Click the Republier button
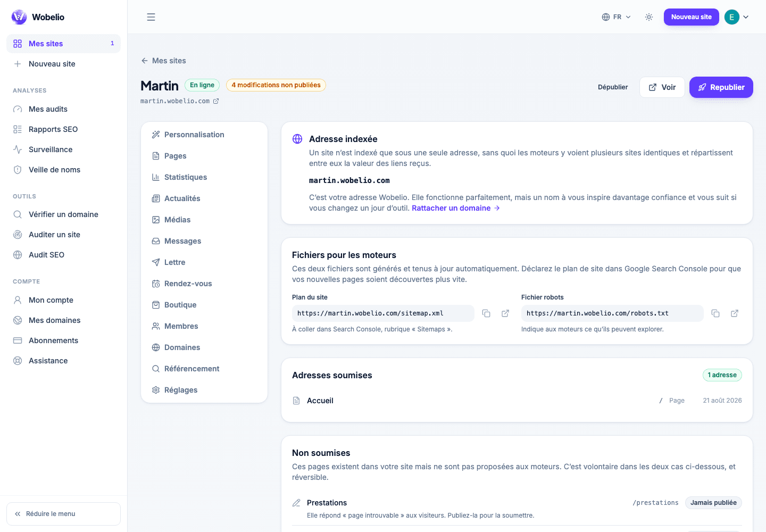This screenshot has width=766, height=532. (x=721, y=87)
